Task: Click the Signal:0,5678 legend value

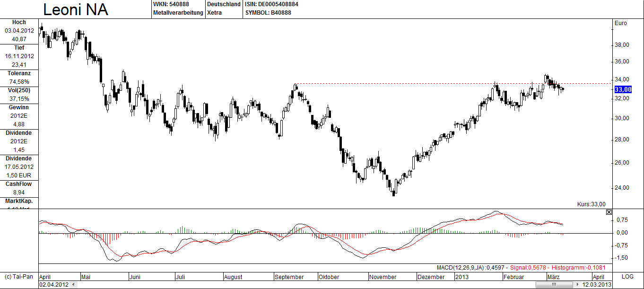Action: coord(529,267)
